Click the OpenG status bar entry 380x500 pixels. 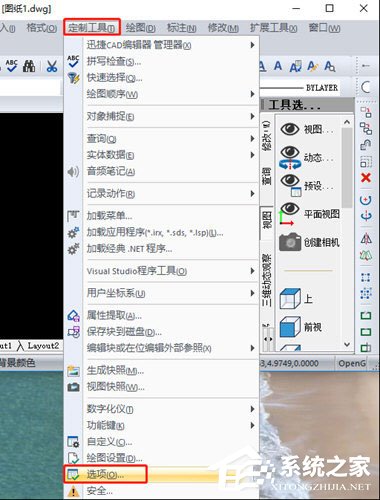352,363
